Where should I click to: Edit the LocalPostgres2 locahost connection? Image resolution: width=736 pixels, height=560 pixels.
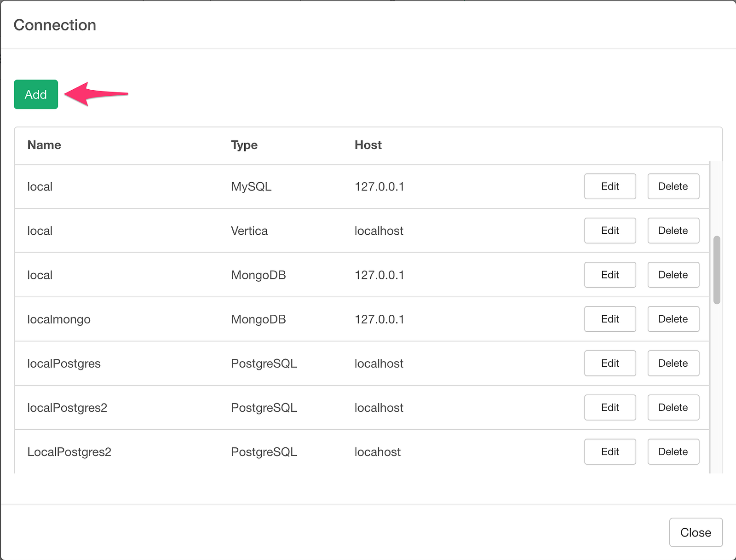(610, 451)
